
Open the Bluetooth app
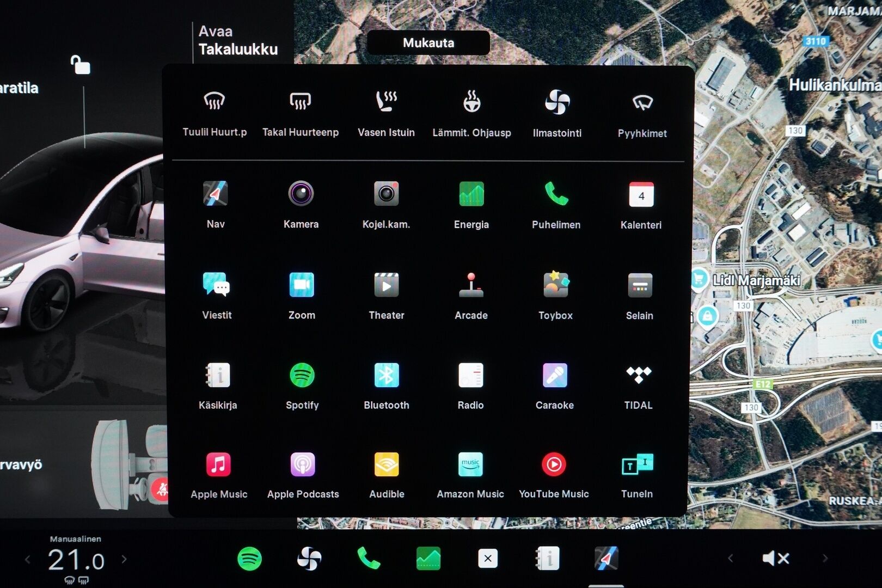pos(387,386)
